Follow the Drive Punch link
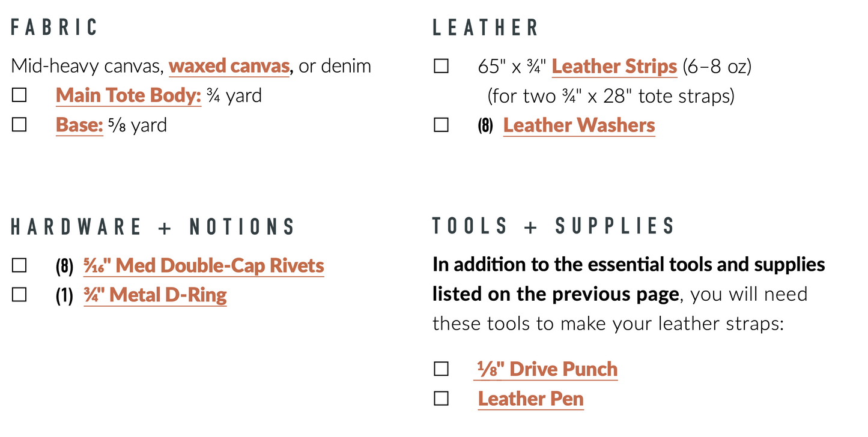Viewport: 868px width, 437px height. pos(547,369)
